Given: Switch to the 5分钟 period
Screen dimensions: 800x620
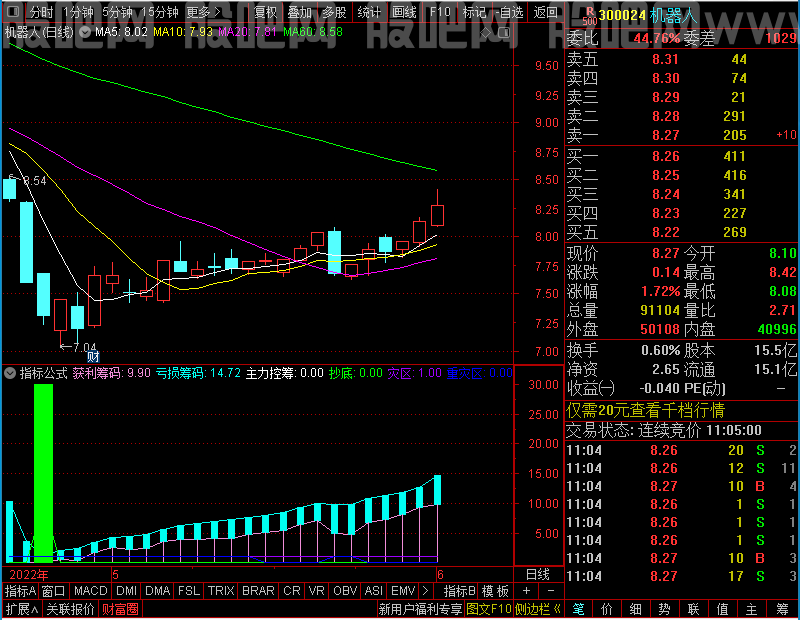Looking at the screenshot, I should [x=117, y=12].
